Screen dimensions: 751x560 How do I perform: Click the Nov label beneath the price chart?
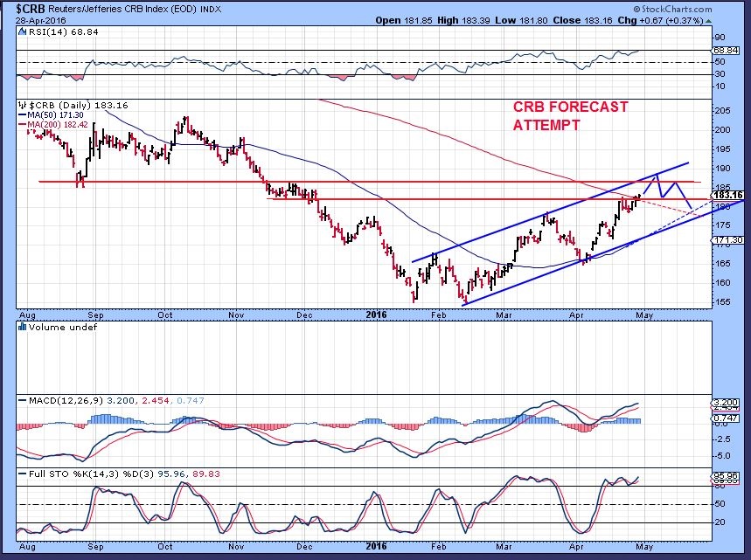(237, 315)
